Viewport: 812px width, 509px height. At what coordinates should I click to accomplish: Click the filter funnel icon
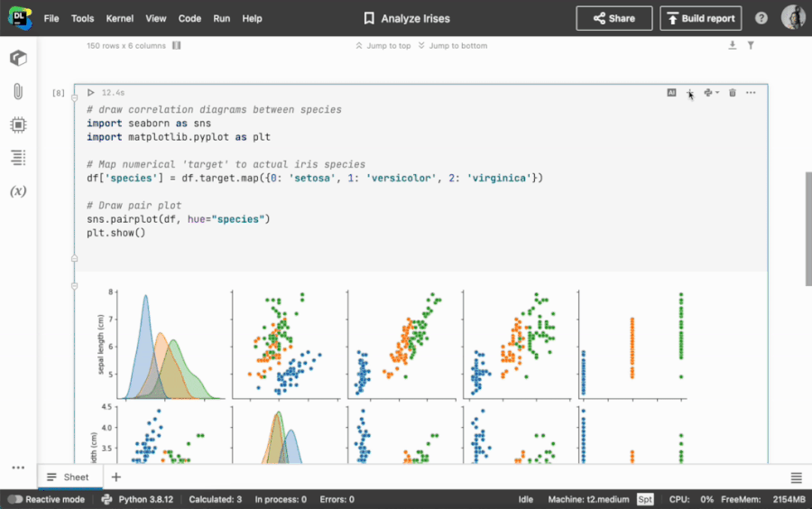click(x=751, y=45)
